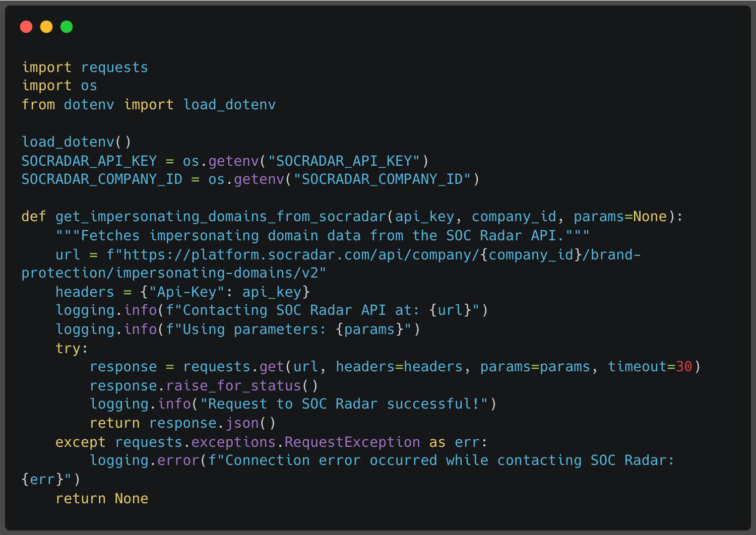Click the yellow minimize window dot
The width and height of the screenshot is (756, 535).
pyautogui.click(x=46, y=27)
